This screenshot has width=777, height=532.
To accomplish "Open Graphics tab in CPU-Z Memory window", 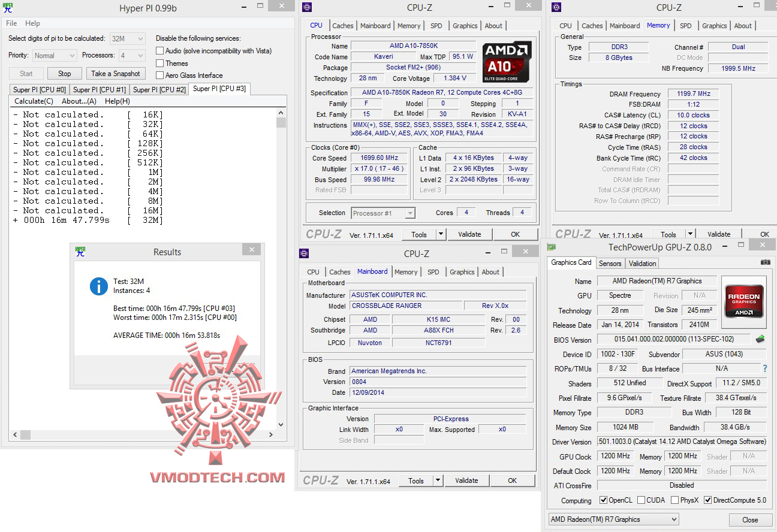I will click(715, 26).
